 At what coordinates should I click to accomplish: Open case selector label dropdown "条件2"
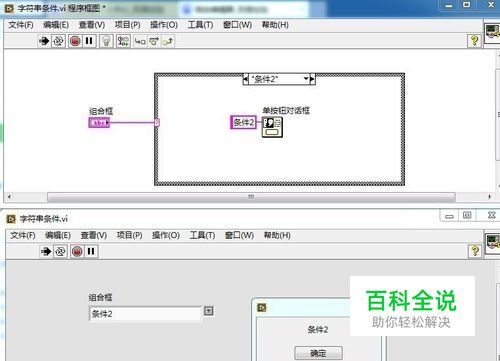[279, 79]
